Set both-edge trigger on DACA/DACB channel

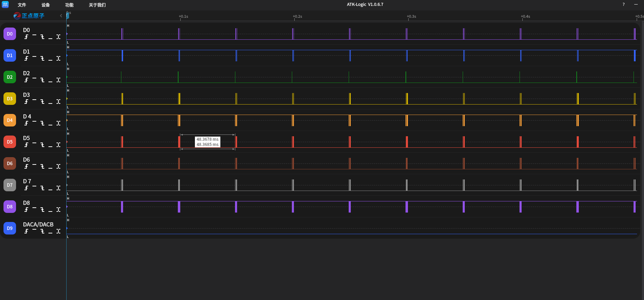pyautogui.click(x=58, y=231)
